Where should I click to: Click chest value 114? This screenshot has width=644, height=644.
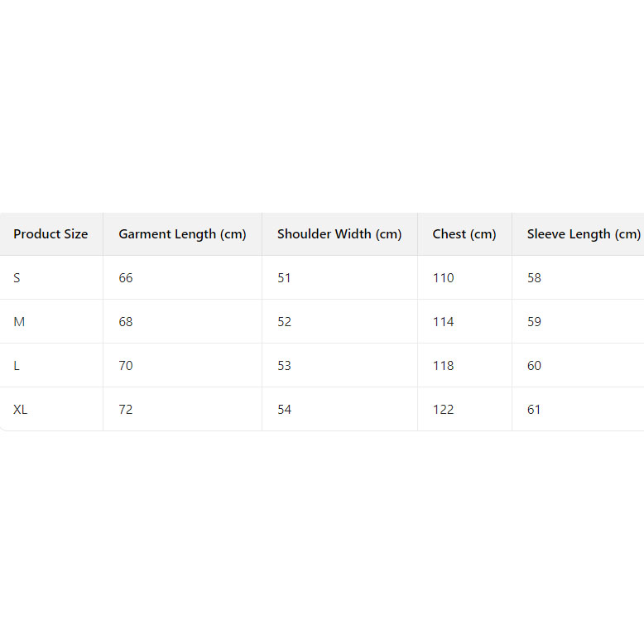point(444,322)
